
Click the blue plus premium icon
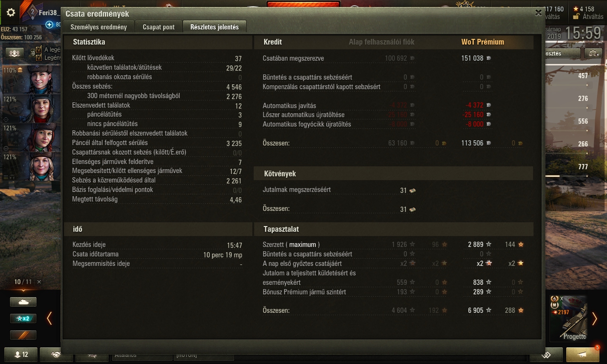click(x=49, y=25)
